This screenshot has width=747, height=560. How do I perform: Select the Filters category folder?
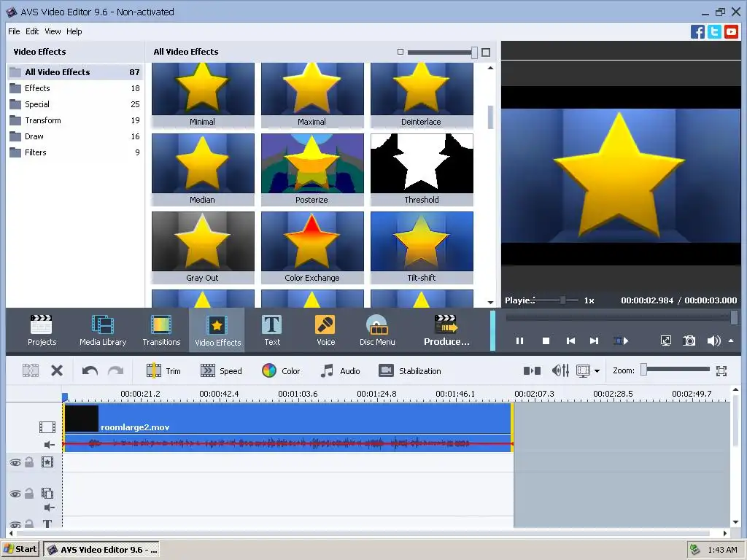coord(75,152)
